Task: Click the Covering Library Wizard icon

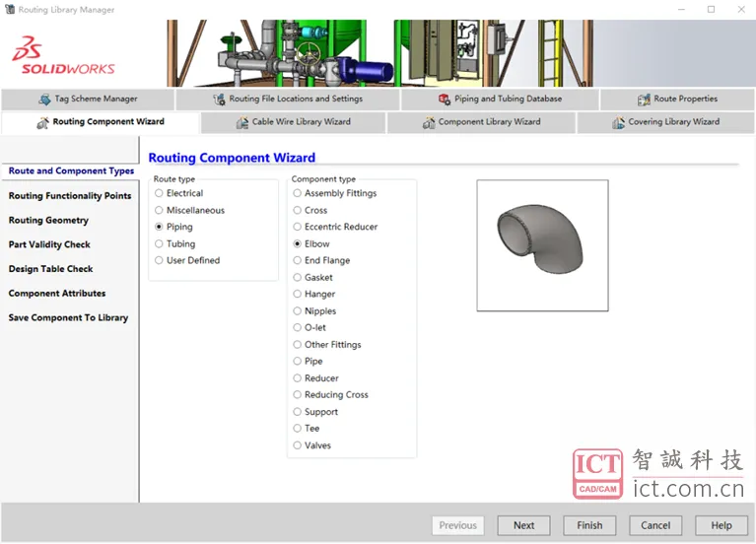Action: click(x=618, y=122)
